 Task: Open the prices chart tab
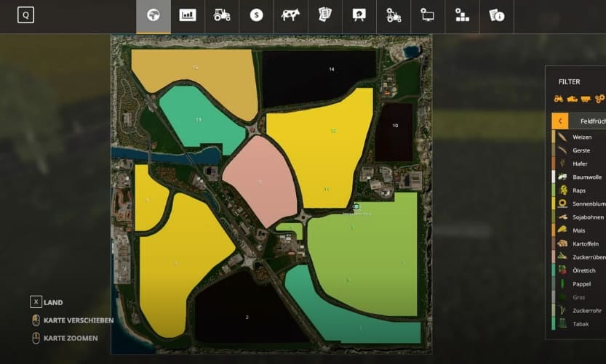188,15
